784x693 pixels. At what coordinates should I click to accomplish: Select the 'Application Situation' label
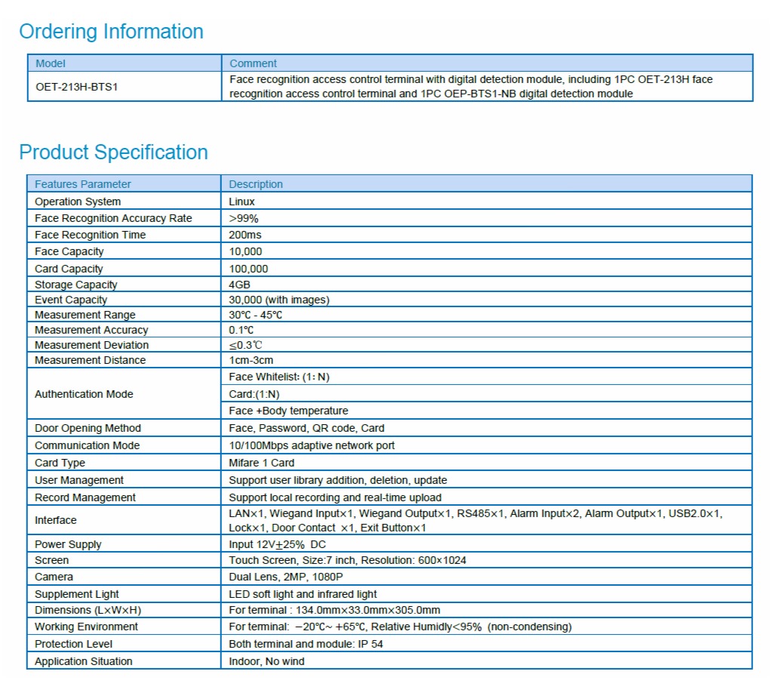click(x=84, y=661)
